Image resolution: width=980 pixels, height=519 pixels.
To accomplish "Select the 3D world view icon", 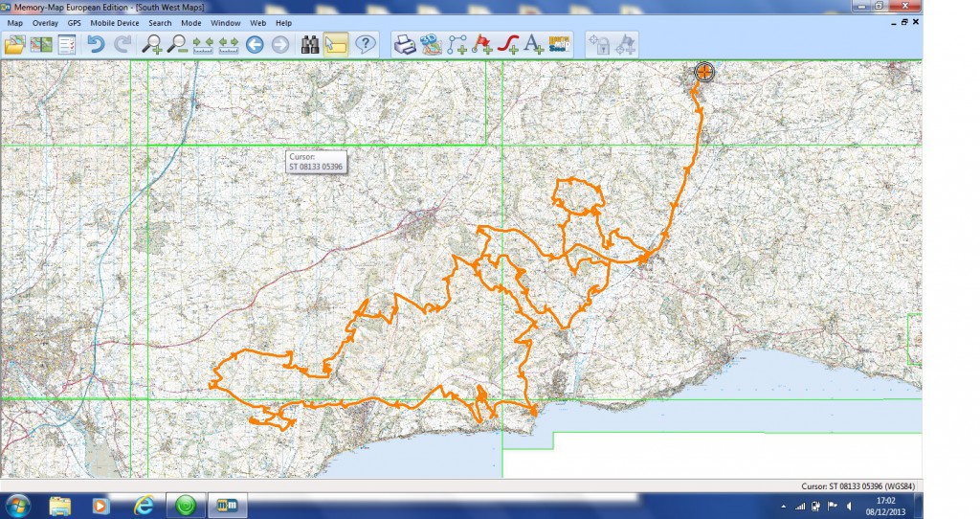I will coord(432,44).
